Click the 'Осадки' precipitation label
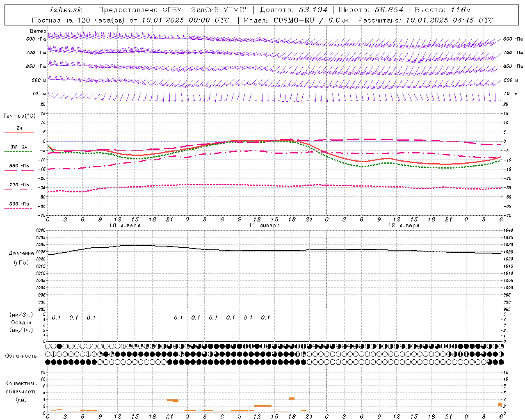The height and width of the screenshot is (420, 525). click(21, 322)
